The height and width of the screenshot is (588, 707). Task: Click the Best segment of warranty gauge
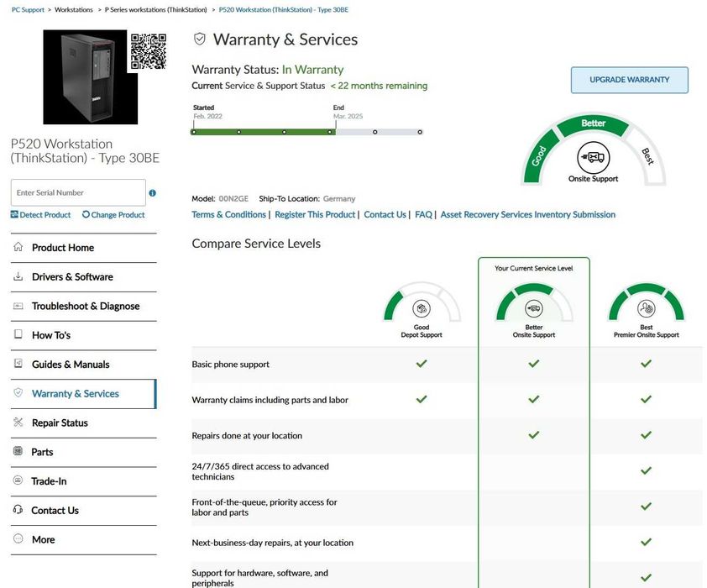647,156
